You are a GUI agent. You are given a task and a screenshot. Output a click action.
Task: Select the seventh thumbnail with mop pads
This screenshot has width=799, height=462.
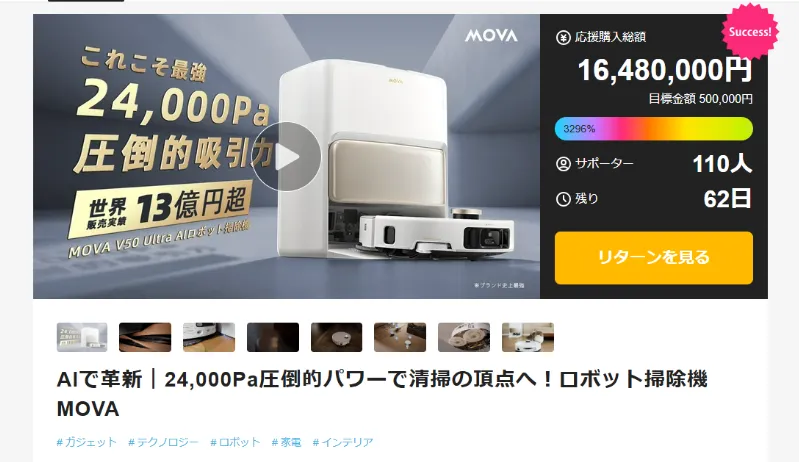click(x=464, y=337)
